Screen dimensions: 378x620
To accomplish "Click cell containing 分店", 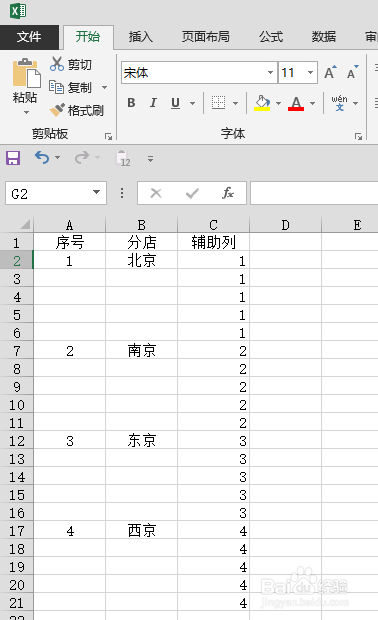I will (142, 242).
